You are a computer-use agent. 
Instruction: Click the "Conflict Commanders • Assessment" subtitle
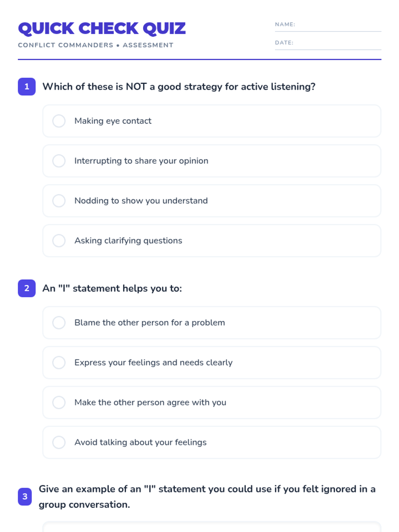coord(95,45)
